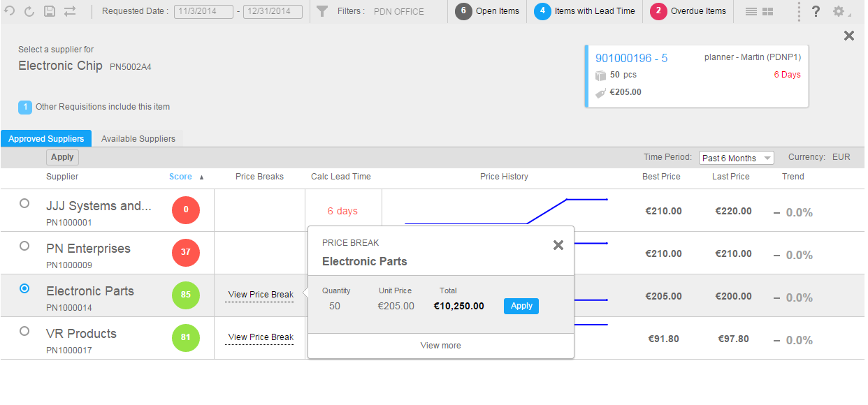Open the Approved Suppliers tab
This screenshot has height=405, width=868.
tap(46, 139)
